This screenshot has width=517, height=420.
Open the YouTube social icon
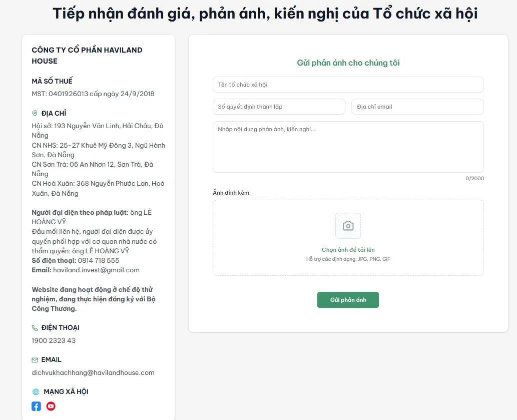click(51, 406)
